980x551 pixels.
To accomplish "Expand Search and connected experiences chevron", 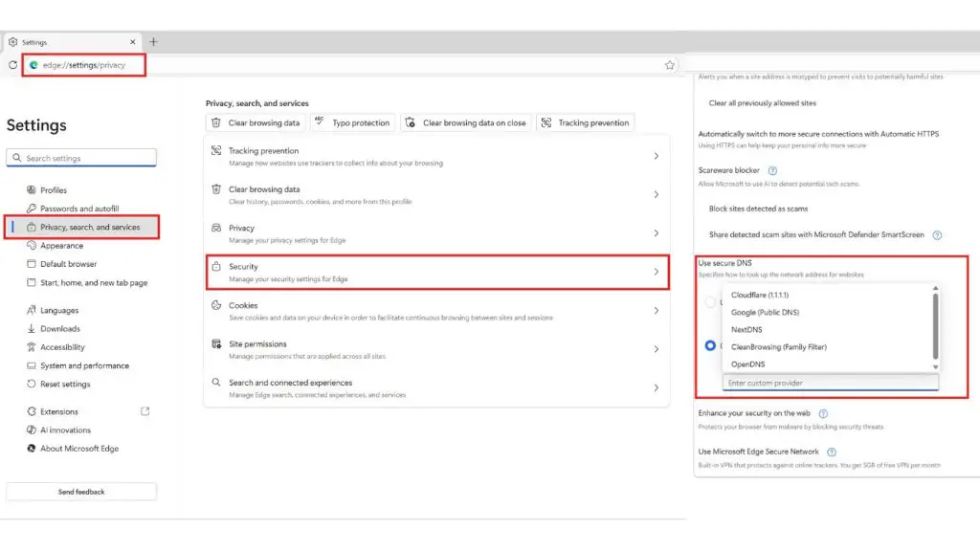I will click(657, 388).
